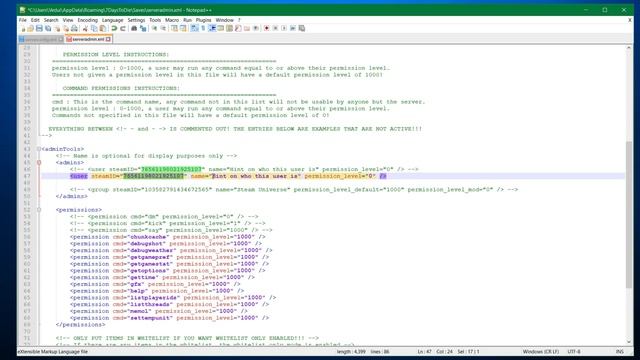The image size is (640, 360).
Task: Open the Search menu
Action: pyautogui.click(x=51, y=20)
